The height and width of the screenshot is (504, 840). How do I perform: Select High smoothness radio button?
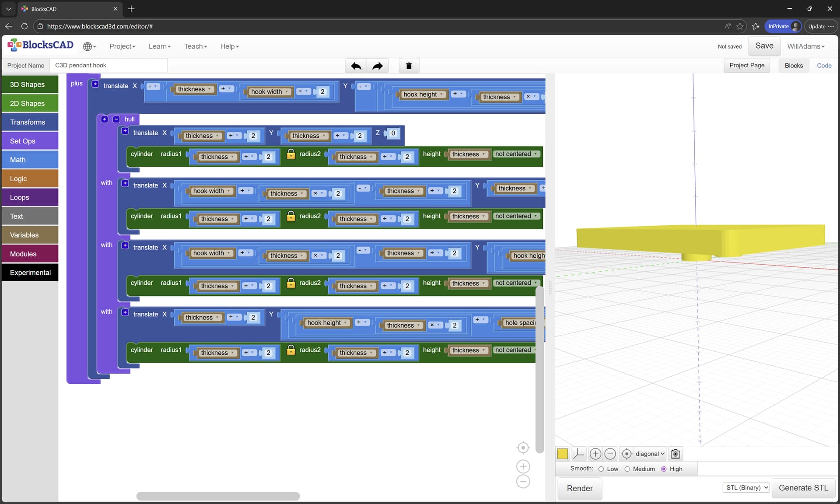coord(664,469)
